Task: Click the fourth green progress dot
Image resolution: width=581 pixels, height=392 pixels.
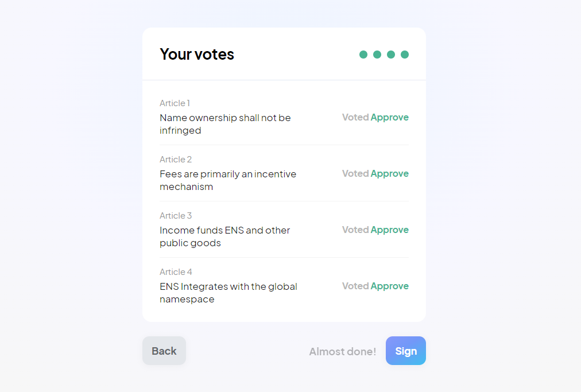Action: coord(405,55)
